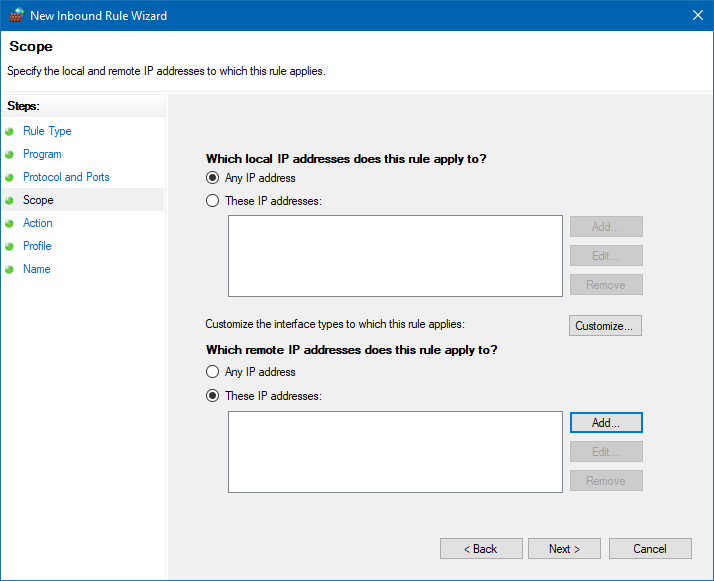Select remote 'Any IP address' radio button
714x581 pixels.
pos(212,372)
